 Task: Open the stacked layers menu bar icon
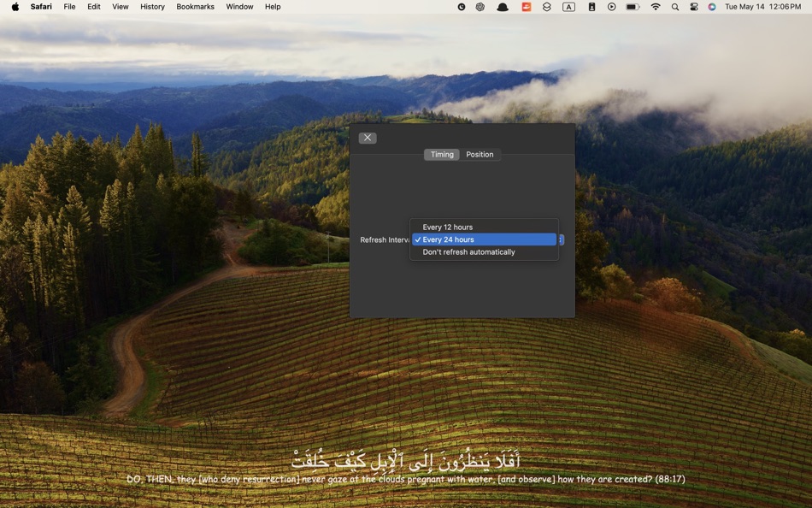tap(547, 7)
